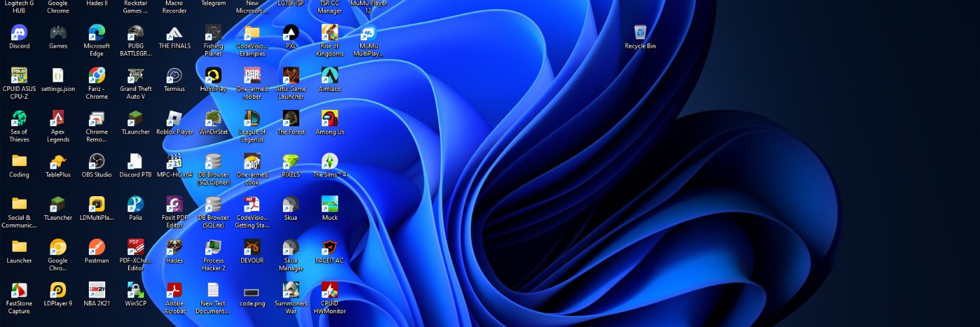Screen dimensions: 980x327
Task: Open the Chrome Remote Desktop shortcut
Action: click(x=97, y=118)
